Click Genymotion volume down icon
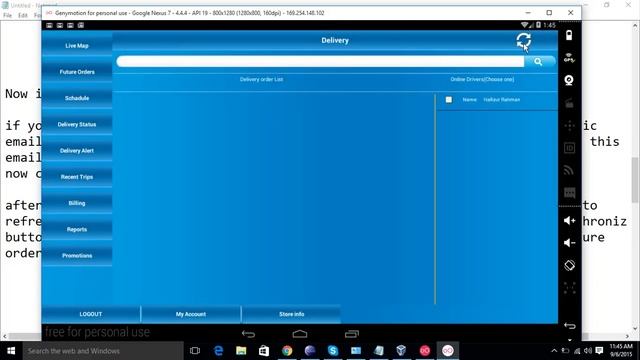 (569, 243)
